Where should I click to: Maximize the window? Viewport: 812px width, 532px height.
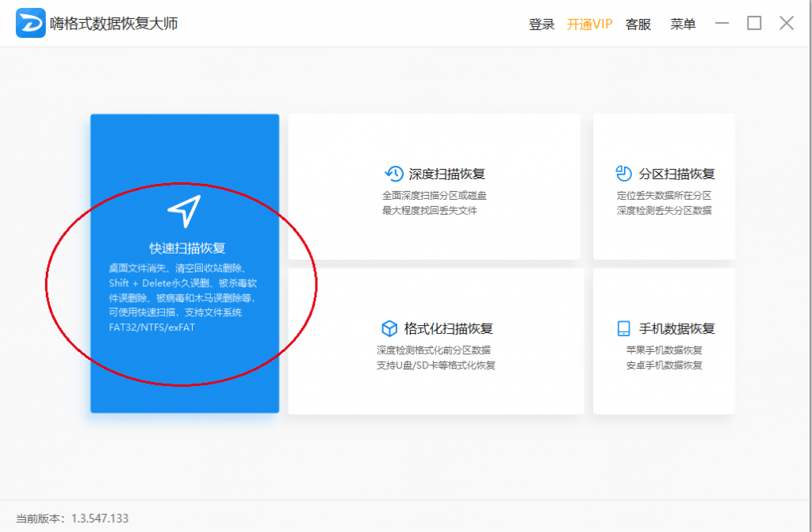[754, 23]
